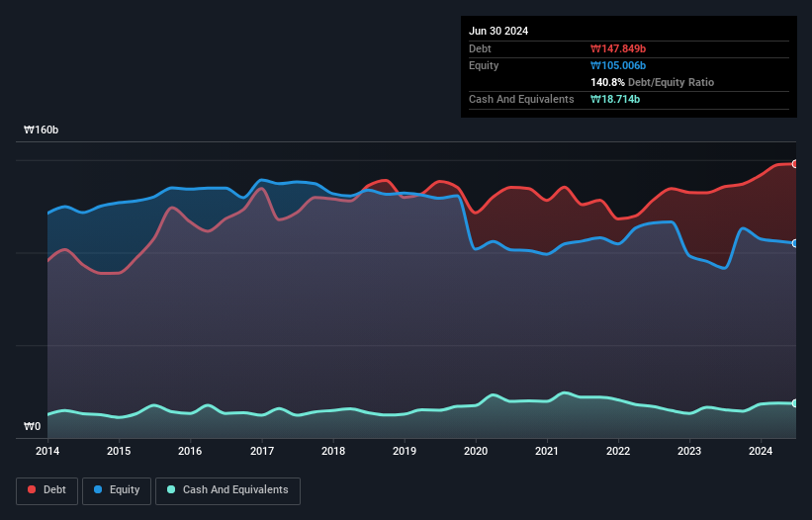Click the 2024 x-axis label
Screen dimensions: 812x520
pos(761,451)
